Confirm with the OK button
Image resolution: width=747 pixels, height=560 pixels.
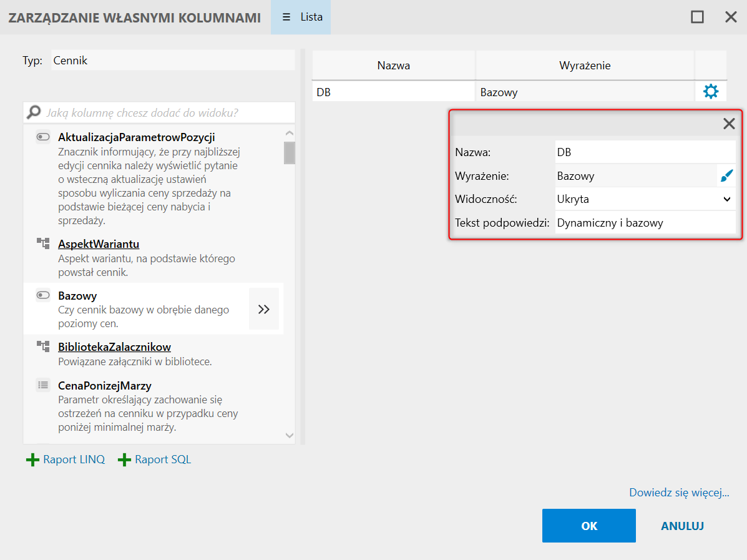(589, 526)
